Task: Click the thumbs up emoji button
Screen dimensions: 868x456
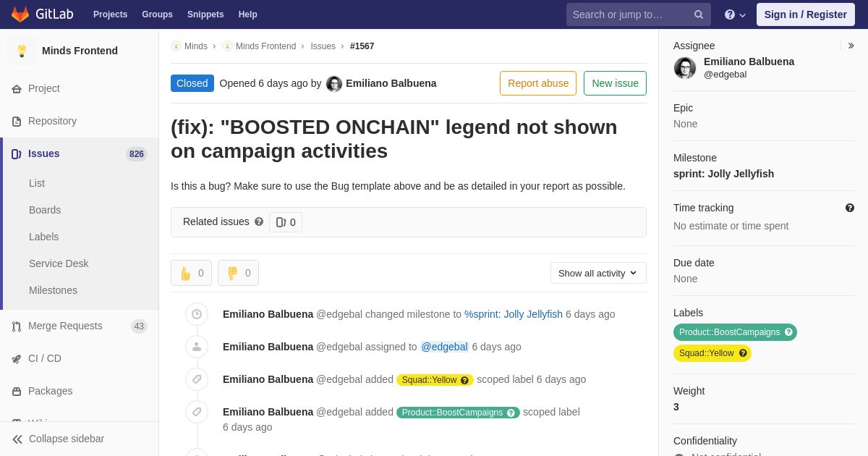Action: point(191,273)
